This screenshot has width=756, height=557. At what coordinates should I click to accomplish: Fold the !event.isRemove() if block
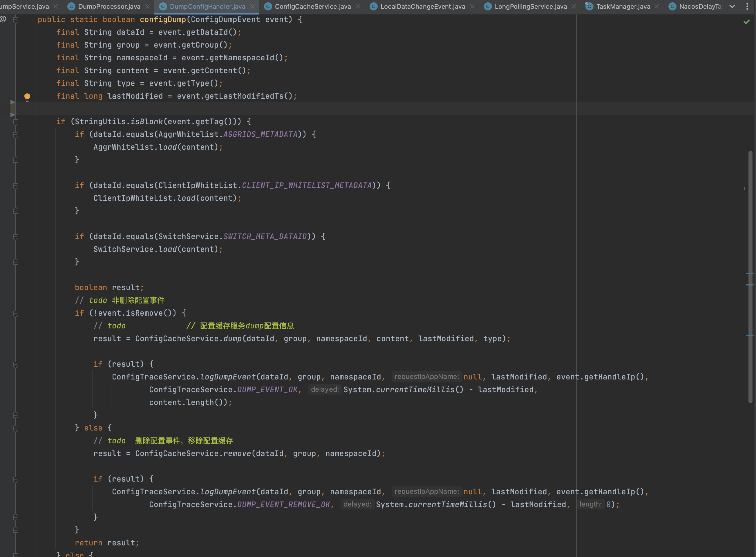point(15,314)
